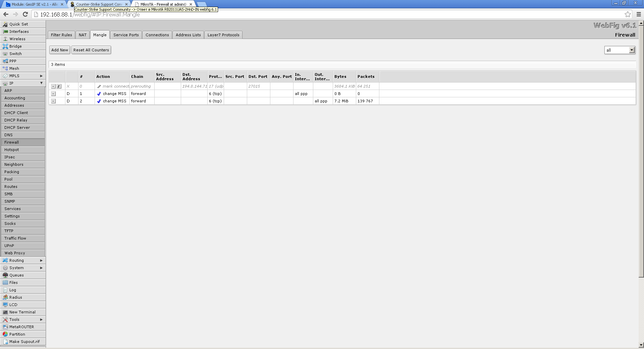644x349 pixels.
Task: Bookmark this page with the star
Action: 628,14
